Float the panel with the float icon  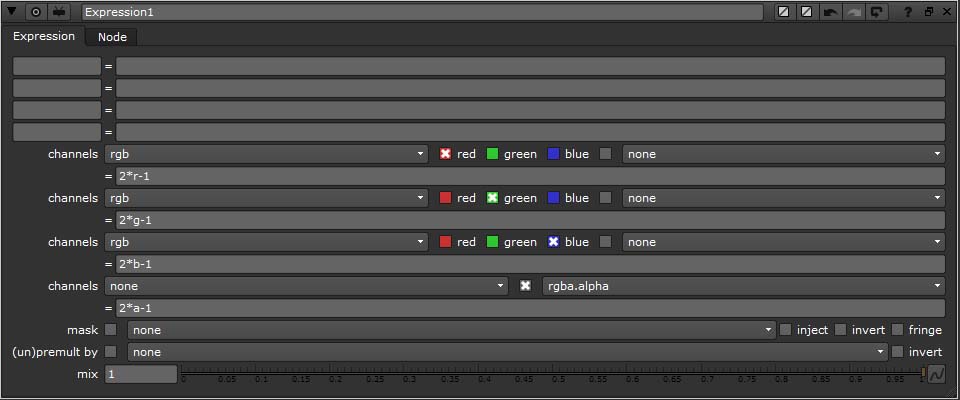(928, 12)
